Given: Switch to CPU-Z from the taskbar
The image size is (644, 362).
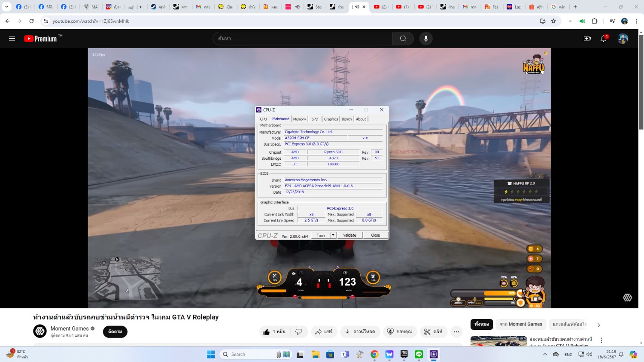Looking at the screenshot, I should click(x=434, y=354).
